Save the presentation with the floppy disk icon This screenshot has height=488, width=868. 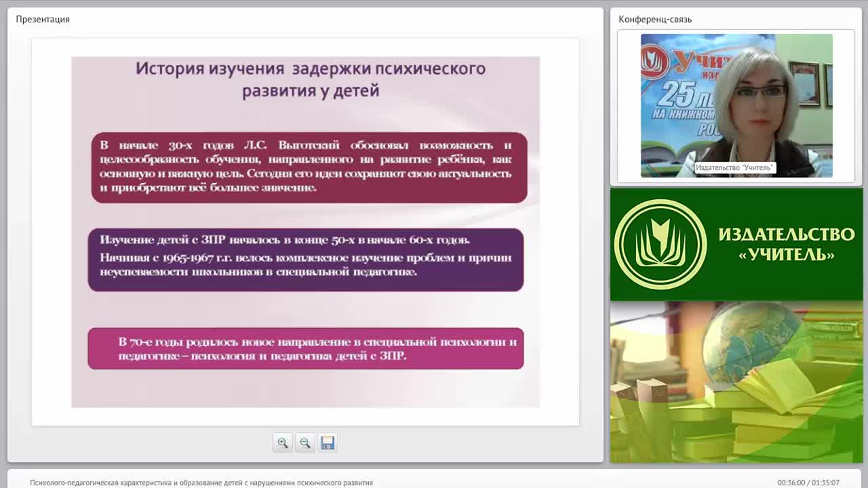[328, 443]
